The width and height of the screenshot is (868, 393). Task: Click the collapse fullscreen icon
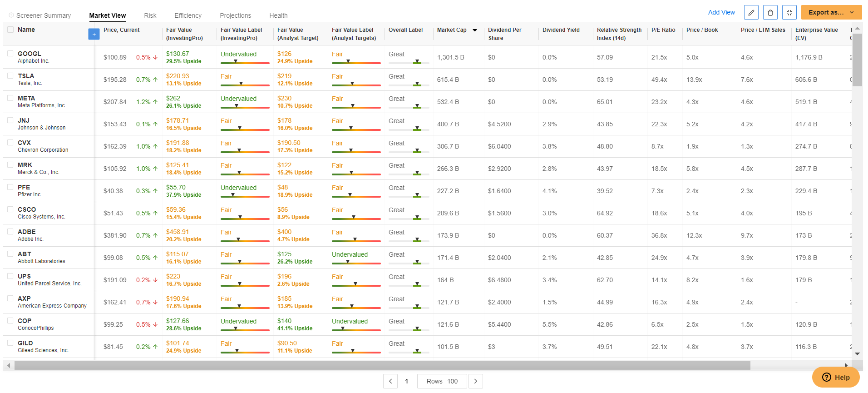coord(789,12)
